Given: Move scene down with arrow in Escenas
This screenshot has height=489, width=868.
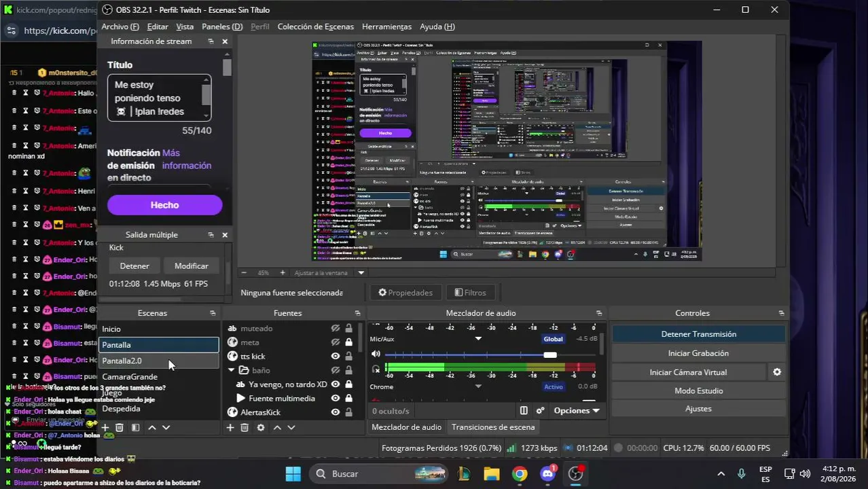Looking at the screenshot, I should (x=166, y=427).
